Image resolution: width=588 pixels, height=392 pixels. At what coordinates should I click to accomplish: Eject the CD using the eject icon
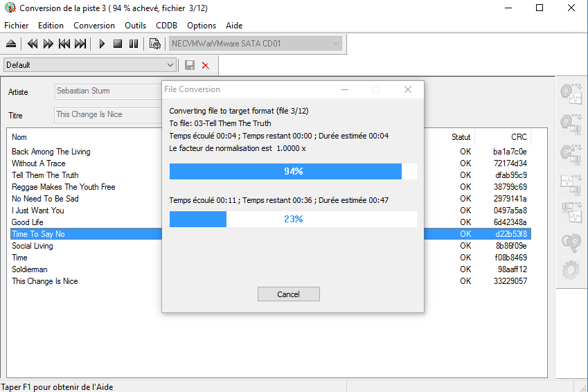pyautogui.click(x=10, y=44)
